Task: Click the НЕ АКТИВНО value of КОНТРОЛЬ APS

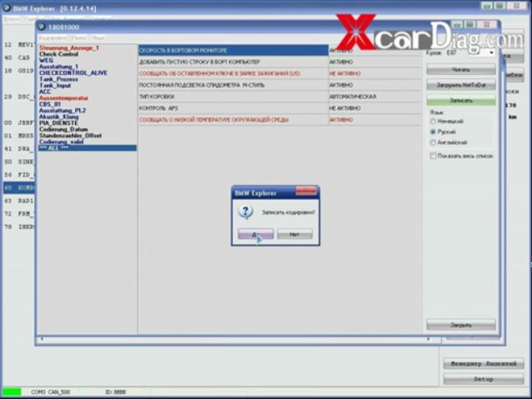Action: tap(375, 108)
